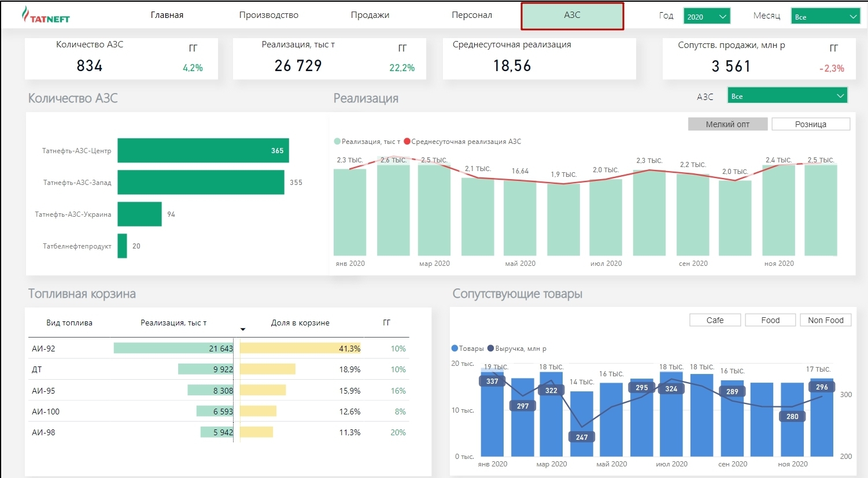Sort by the Вид топлива column header
This screenshot has height=478, width=868.
tap(69, 323)
